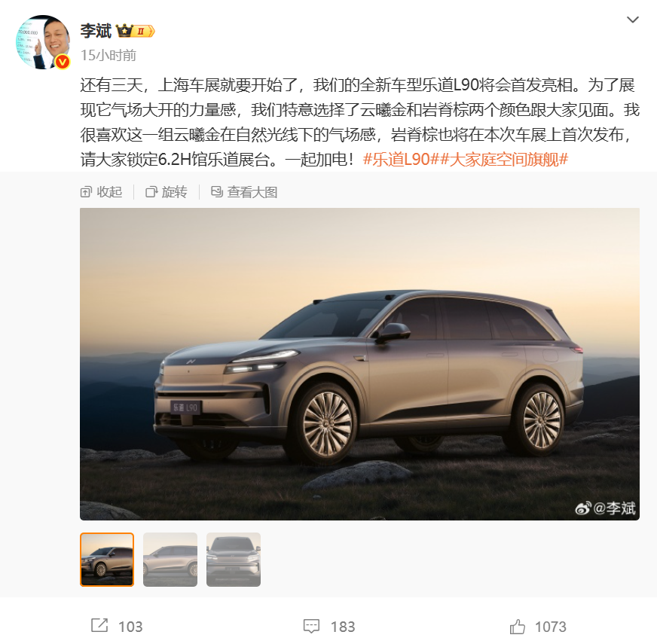The image size is (657, 644).
Task: Open the 李斌 username link
Action: coord(96,31)
